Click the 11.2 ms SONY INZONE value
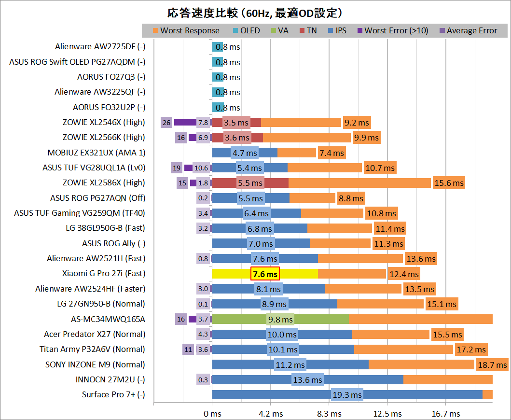511x420 pixels. pyautogui.click(x=290, y=364)
